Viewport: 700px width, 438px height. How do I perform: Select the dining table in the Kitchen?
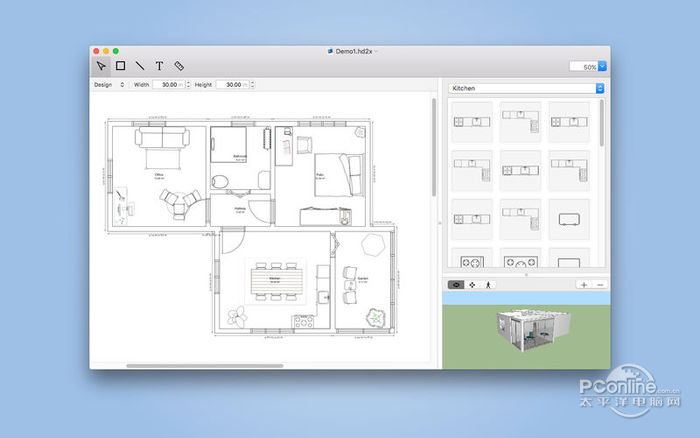click(x=276, y=280)
